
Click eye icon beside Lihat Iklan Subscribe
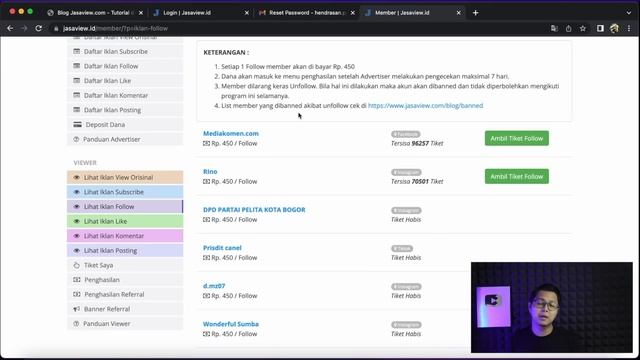tap(76, 192)
